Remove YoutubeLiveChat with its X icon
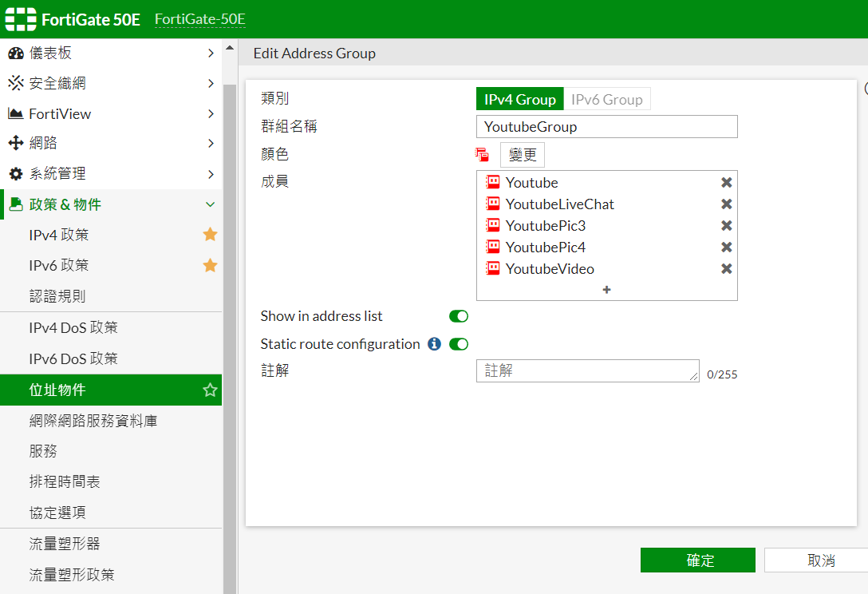The height and width of the screenshot is (594, 868). point(726,204)
